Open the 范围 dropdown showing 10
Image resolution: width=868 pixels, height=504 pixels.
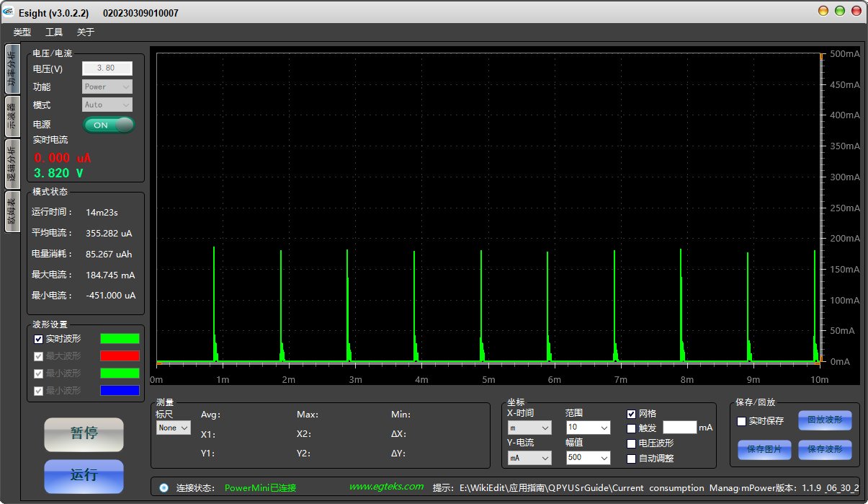click(x=589, y=428)
